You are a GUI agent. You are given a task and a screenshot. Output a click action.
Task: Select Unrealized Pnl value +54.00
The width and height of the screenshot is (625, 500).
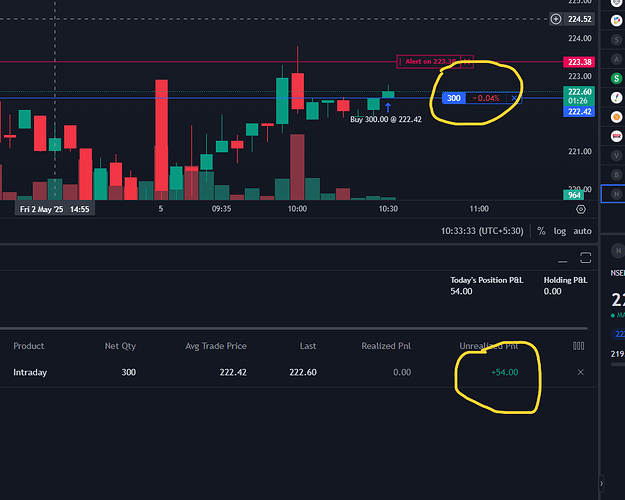pyautogui.click(x=505, y=372)
